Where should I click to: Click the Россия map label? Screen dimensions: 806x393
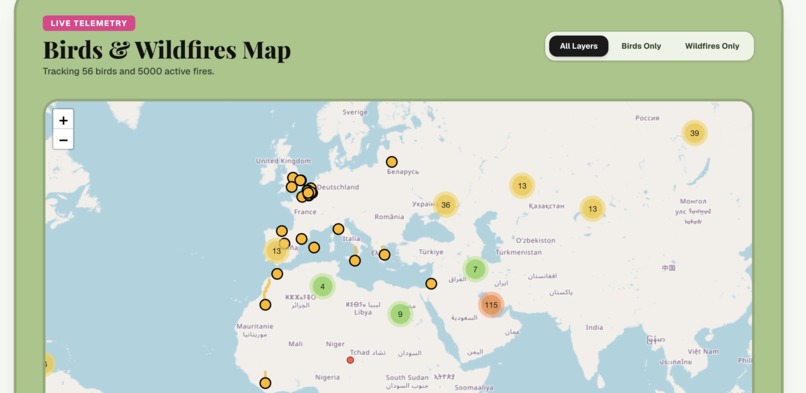(x=647, y=118)
